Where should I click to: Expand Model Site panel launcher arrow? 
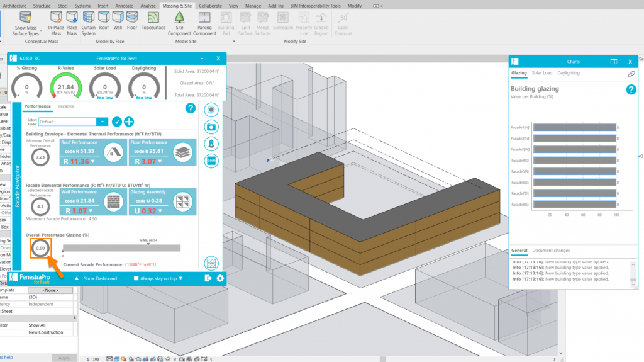pyautogui.click(x=234, y=41)
